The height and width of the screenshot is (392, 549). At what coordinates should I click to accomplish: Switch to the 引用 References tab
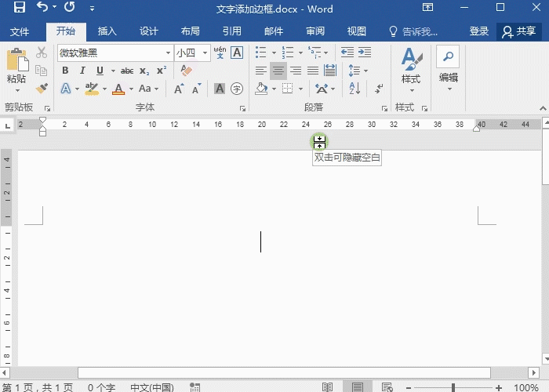tap(232, 31)
